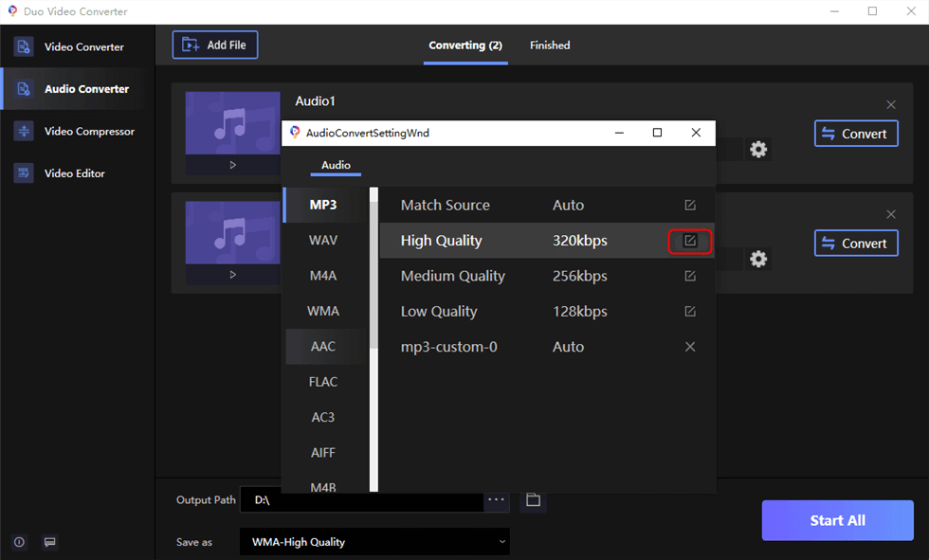Remove Audio1 from the list
Viewport: 929px width, 560px height.
[x=890, y=105]
